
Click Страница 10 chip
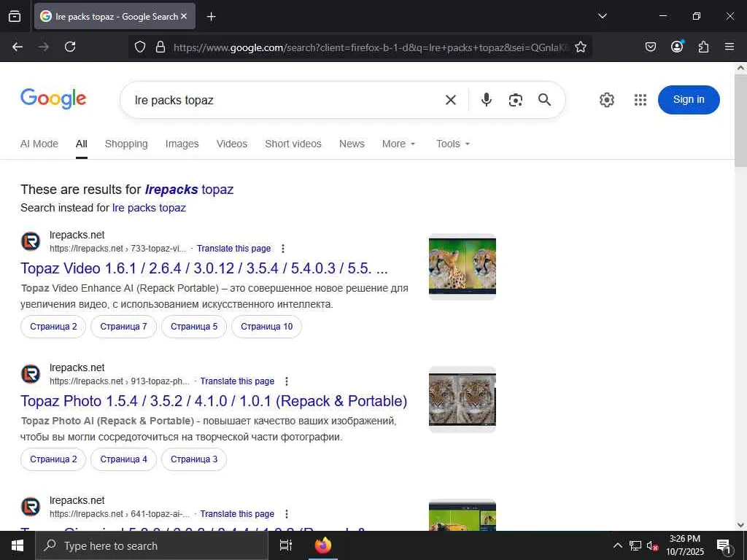point(267,327)
